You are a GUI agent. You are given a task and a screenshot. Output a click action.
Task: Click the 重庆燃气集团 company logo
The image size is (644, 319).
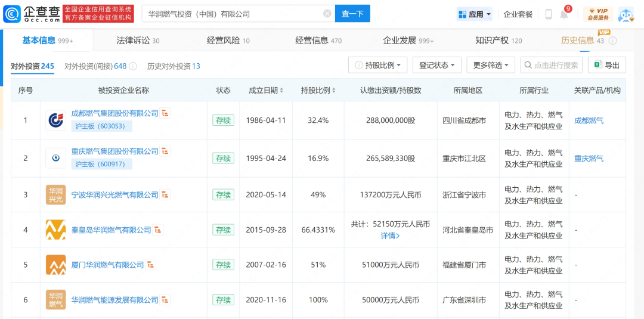click(x=56, y=159)
